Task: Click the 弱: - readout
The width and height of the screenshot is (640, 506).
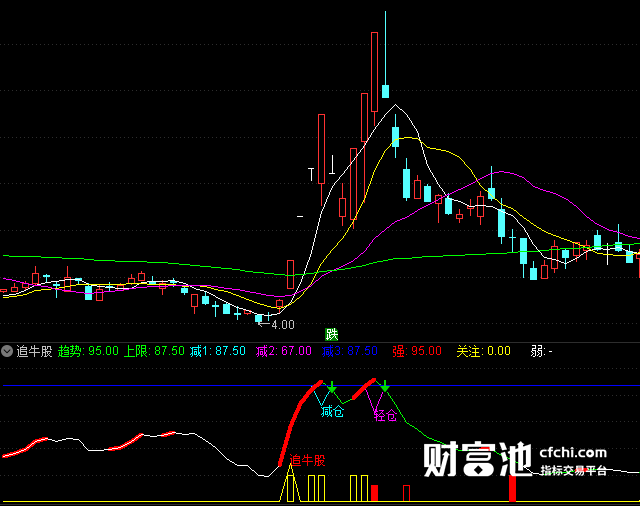Action: [542, 351]
